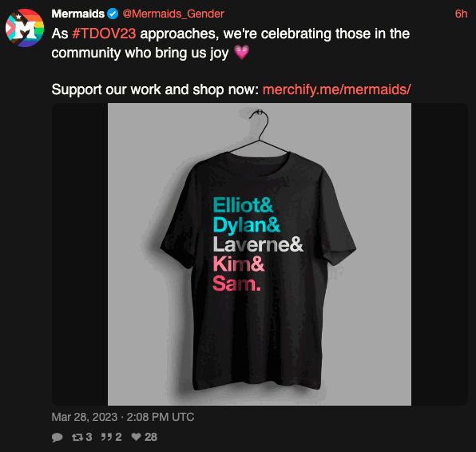This screenshot has width=476, height=452.
Task: Click the likes count 28
Action: [151, 437]
